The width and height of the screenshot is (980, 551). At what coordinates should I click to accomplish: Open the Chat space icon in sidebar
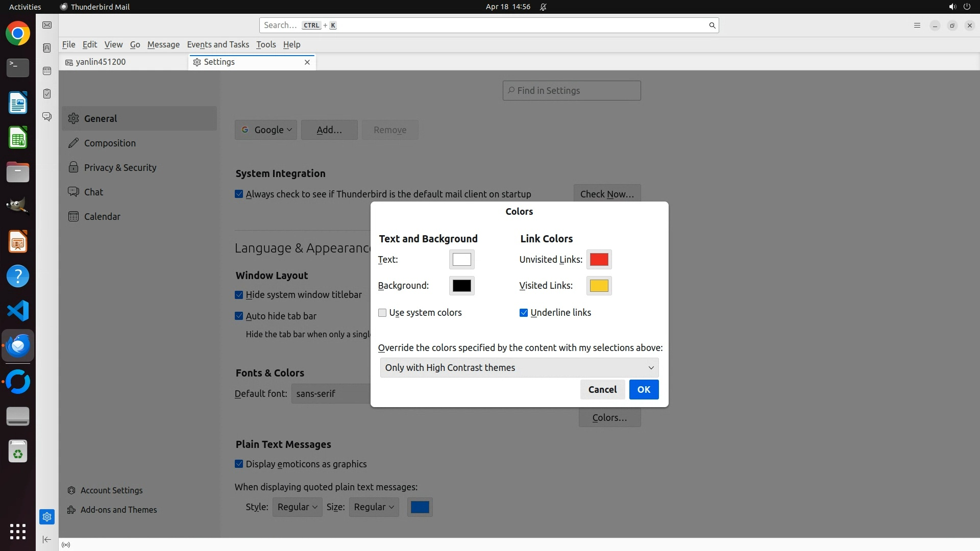point(47,117)
